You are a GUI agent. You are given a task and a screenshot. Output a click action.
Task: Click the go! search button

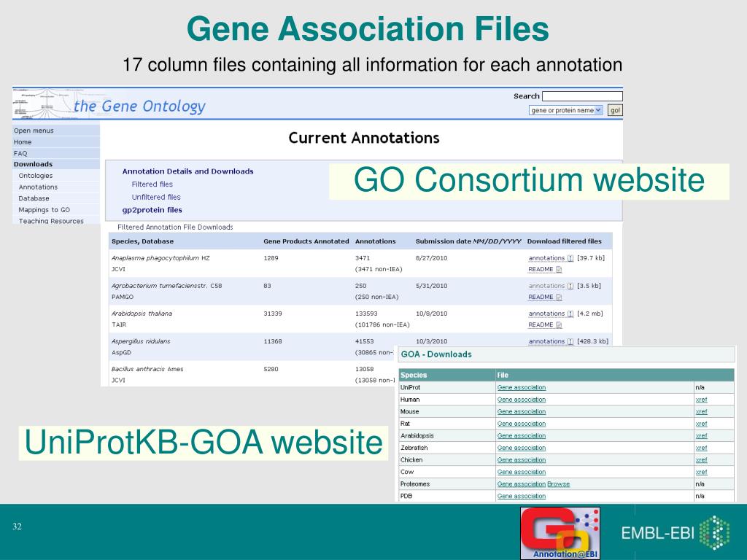(615, 110)
